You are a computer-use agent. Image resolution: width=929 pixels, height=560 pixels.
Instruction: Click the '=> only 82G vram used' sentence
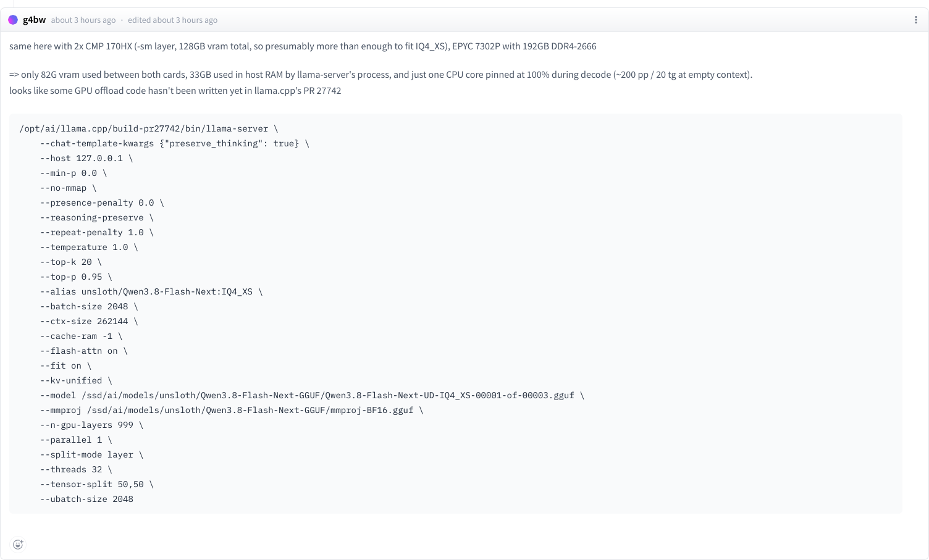click(381, 75)
